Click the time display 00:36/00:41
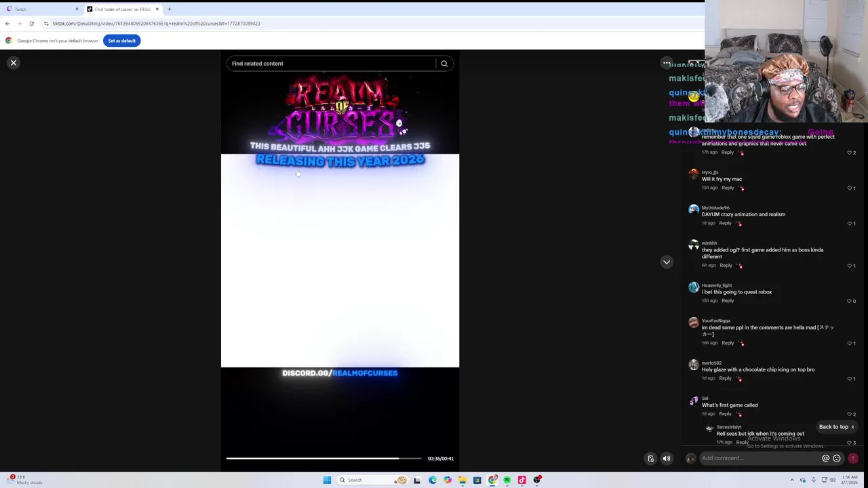The width and height of the screenshot is (868, 488). point(440,459)
